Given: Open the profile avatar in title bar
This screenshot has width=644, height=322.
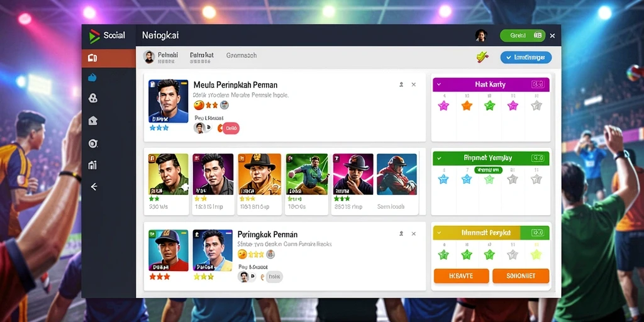Looking at the screenshot, I should pos(481,36).
